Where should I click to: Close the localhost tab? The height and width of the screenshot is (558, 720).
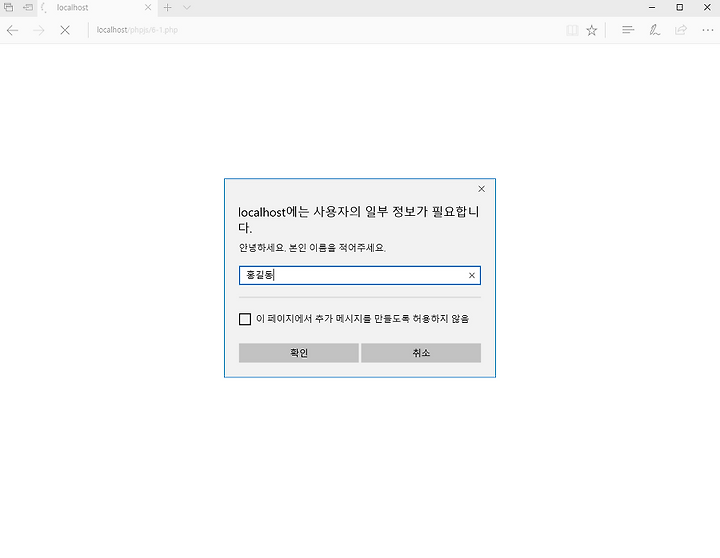[x=148, y=7]
